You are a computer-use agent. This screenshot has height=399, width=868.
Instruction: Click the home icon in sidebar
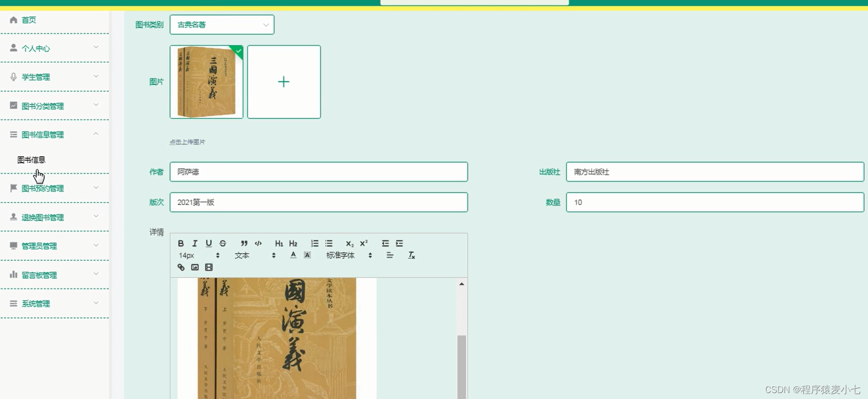(x=13, y=20)
